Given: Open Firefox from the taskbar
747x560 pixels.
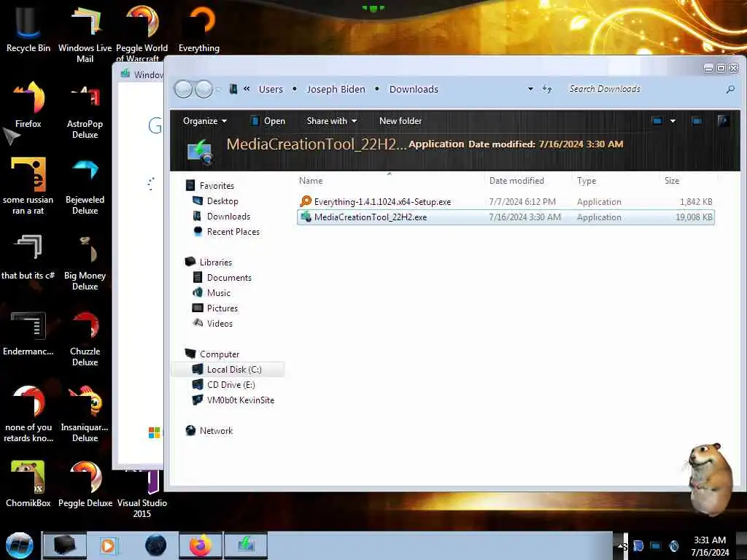Looking at the screenshot, I should (201, 545).
